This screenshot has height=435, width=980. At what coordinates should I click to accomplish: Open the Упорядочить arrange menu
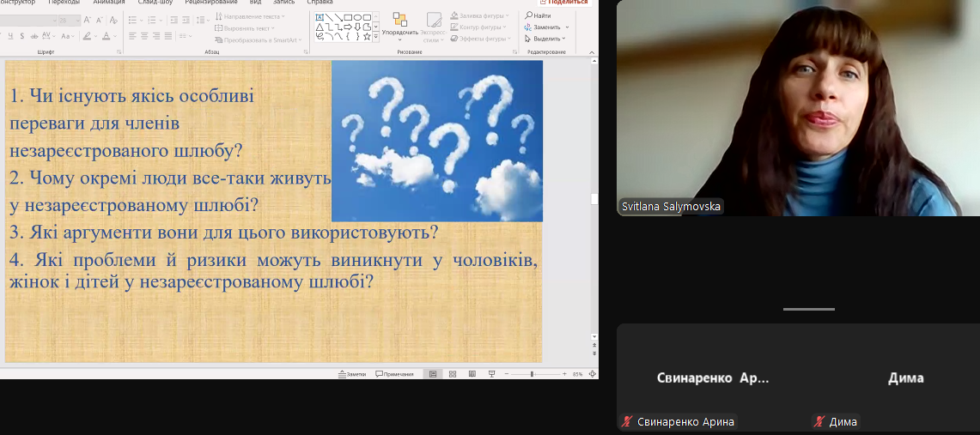point(400,27)
